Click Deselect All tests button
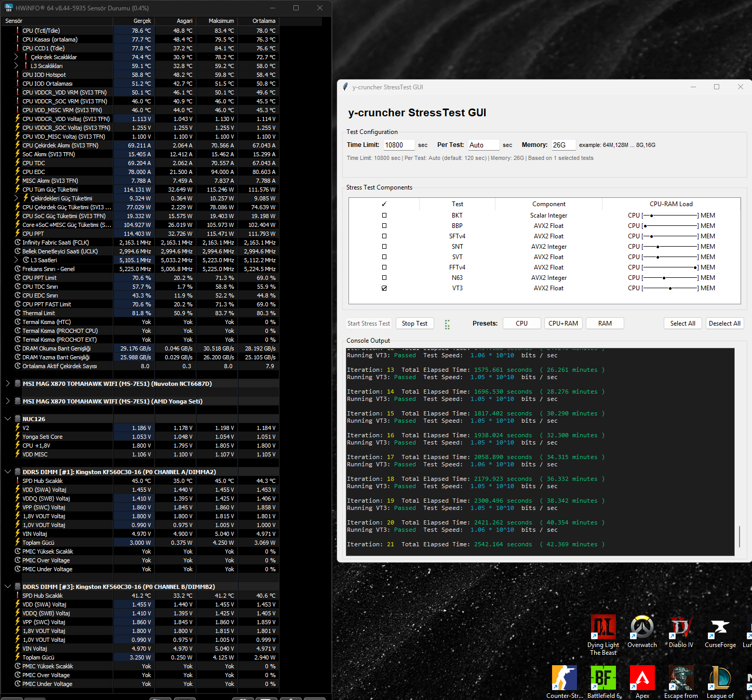 [x=724, y=324]
